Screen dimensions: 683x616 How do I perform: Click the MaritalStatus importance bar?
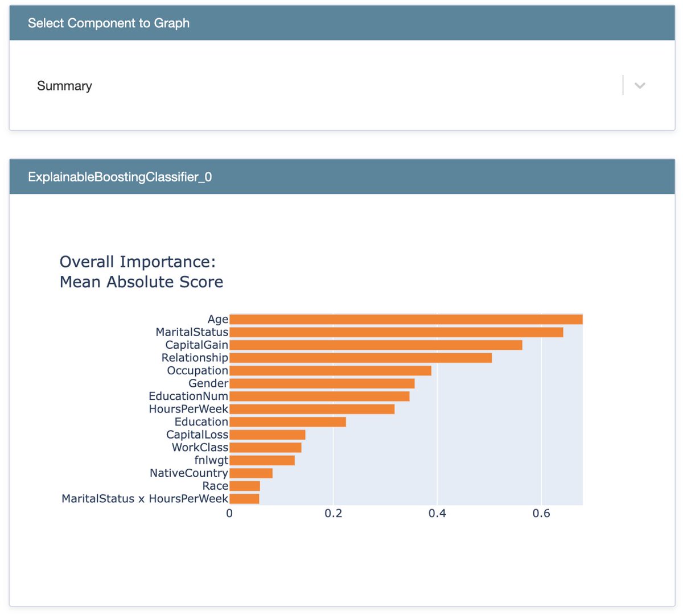[396, 332]
